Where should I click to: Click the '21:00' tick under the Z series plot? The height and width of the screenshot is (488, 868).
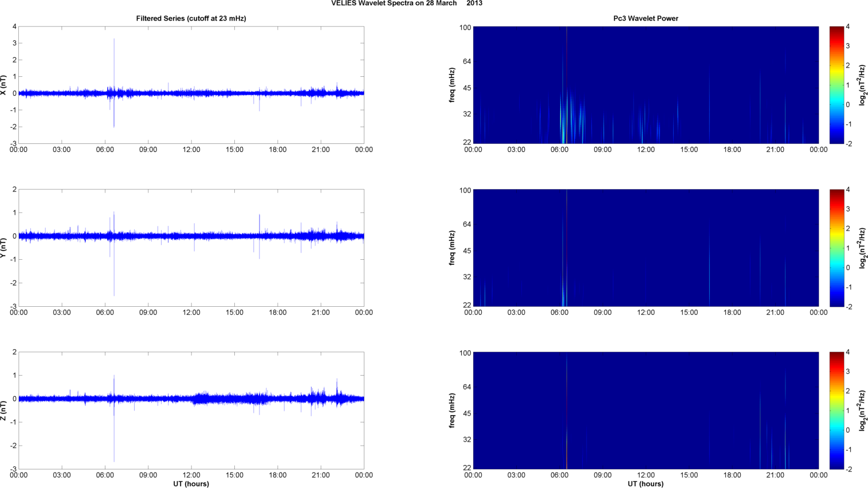(321, 475)
